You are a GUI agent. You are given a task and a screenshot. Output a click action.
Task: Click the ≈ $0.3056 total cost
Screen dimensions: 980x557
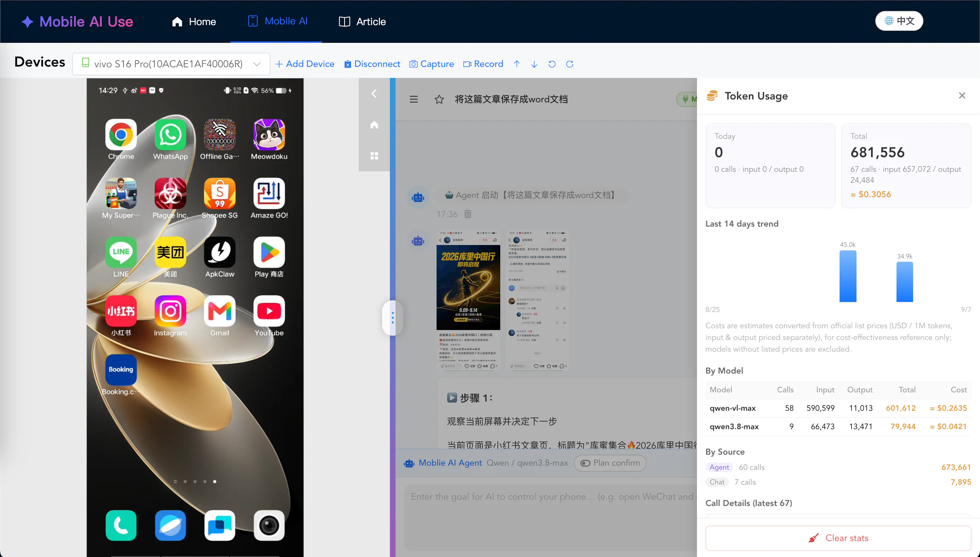[x=871, y=194]
